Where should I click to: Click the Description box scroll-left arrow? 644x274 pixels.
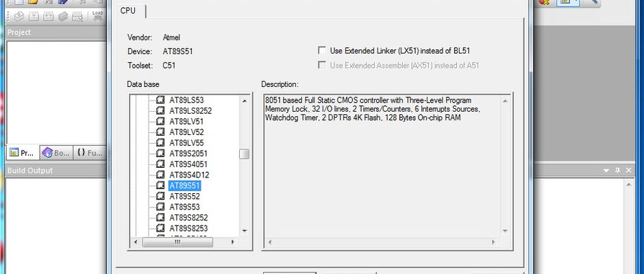coord(270,242)
